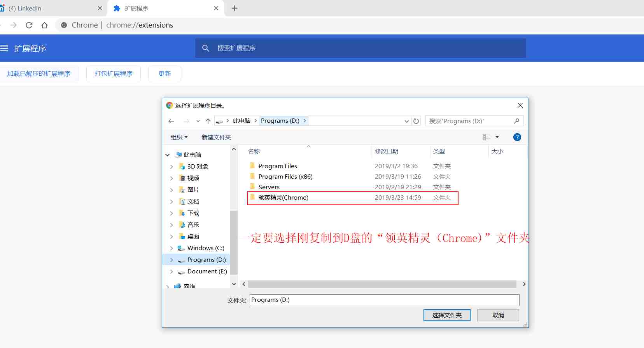The image size is (644, 348).
Task: Sort by 类型 column header
Action: click(439, 151)
